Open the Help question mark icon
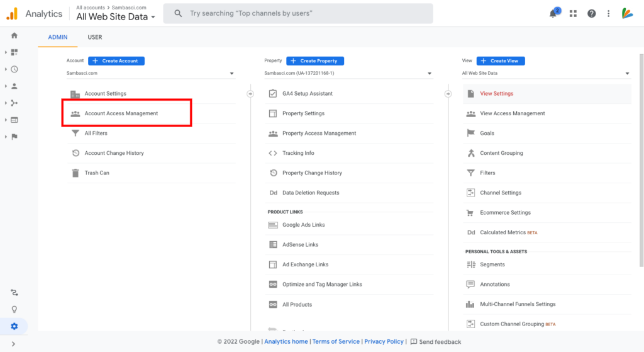Image resolution: width=644 pixels, height=352 pixels. click(x=591, y=14)
